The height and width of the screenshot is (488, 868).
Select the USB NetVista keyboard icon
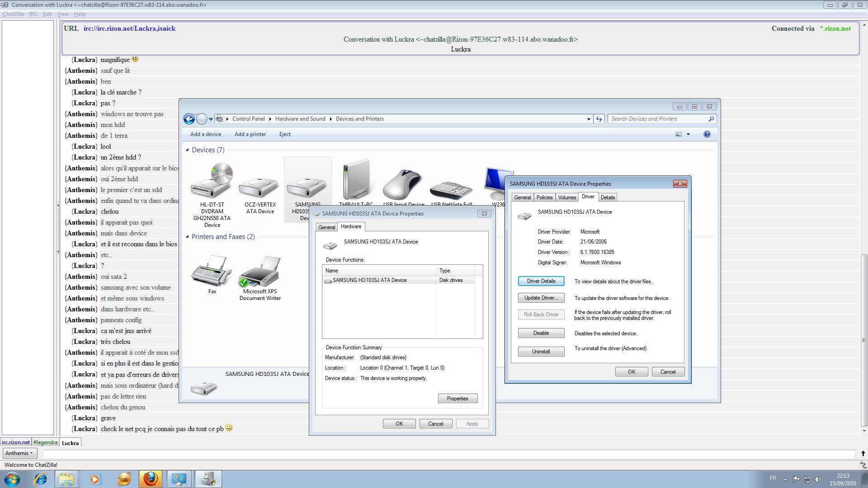[451, 190]
